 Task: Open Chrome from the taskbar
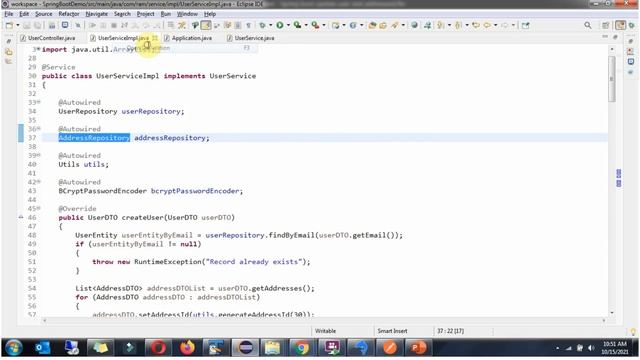coord(302,348)
